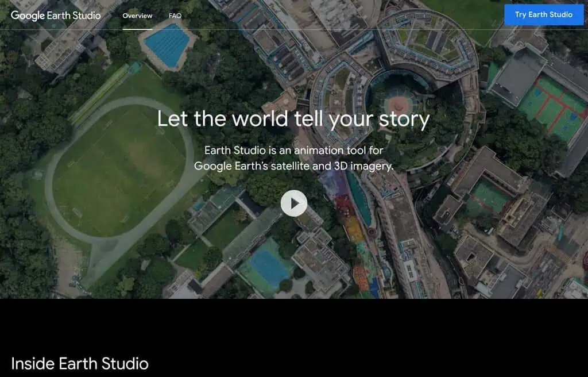The image size is (588, 377).
Task: Click the Try Earth Studio button
Action: pos(544,14)
